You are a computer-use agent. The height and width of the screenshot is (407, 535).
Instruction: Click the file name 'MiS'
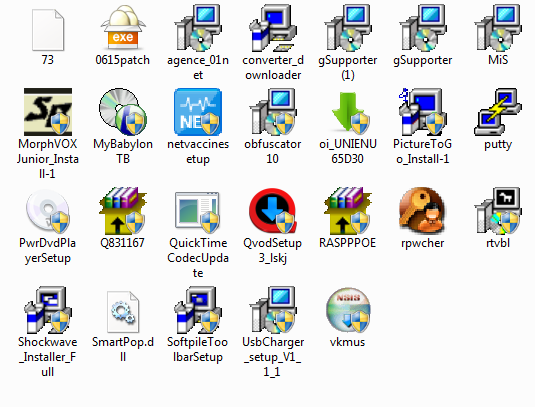498,60
